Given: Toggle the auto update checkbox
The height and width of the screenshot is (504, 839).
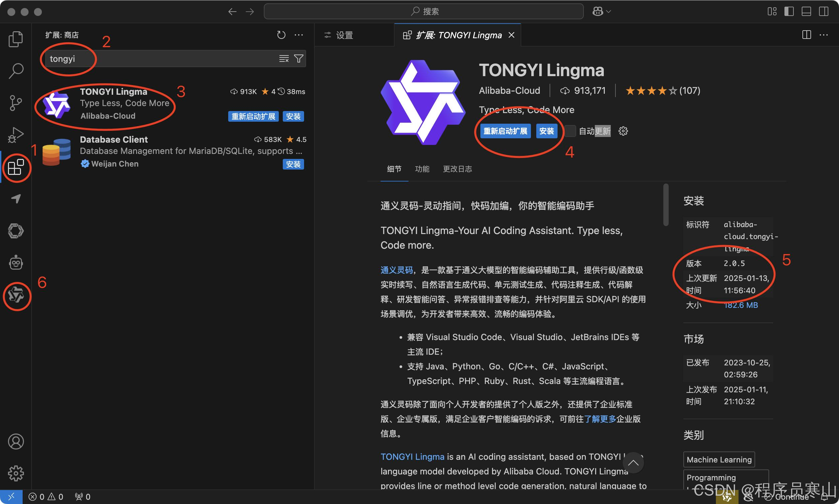Looking at the screenshot, I should pyautogui.click(x=571, y=131).
